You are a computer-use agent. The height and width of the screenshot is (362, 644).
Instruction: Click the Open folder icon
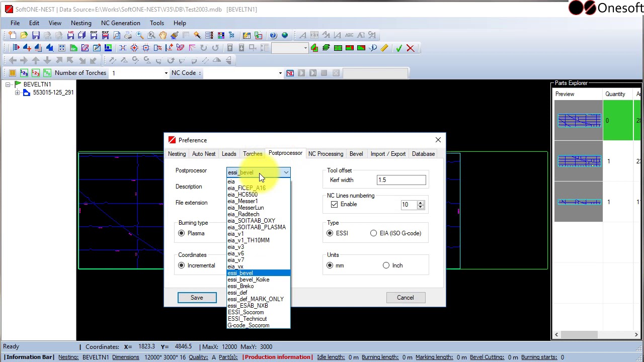click(24, 35)
